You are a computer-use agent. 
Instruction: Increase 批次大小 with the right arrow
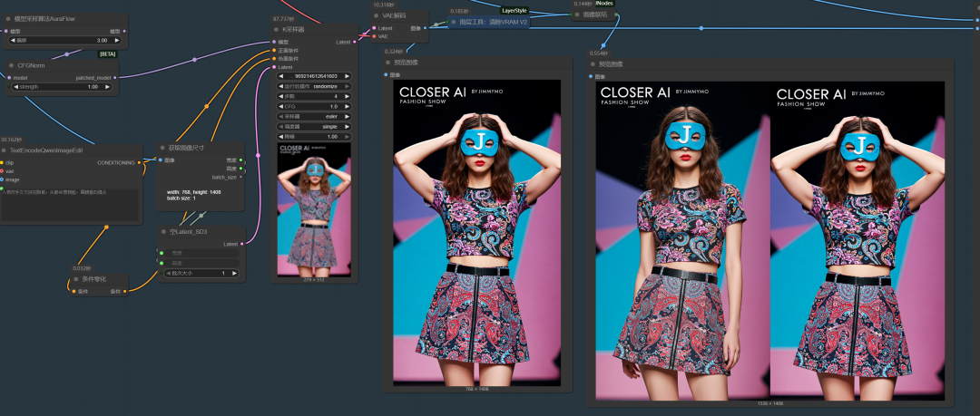click(x=235, y=273)
